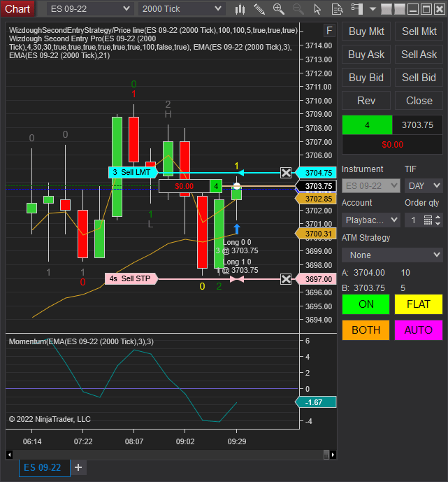Open disabled Instrument ES 09-22 combo box
This screenshot has height=482, width=448.
(x=371, y=185)
